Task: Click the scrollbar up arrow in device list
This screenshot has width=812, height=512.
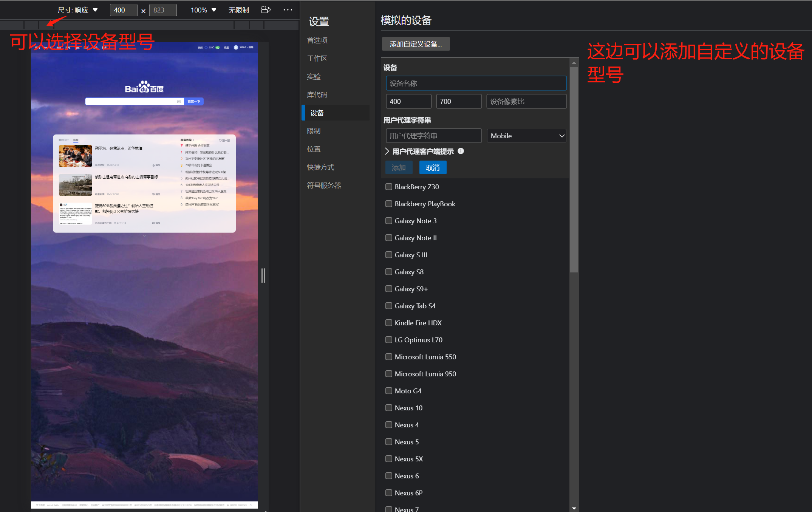Action: [x=574, y=63]
